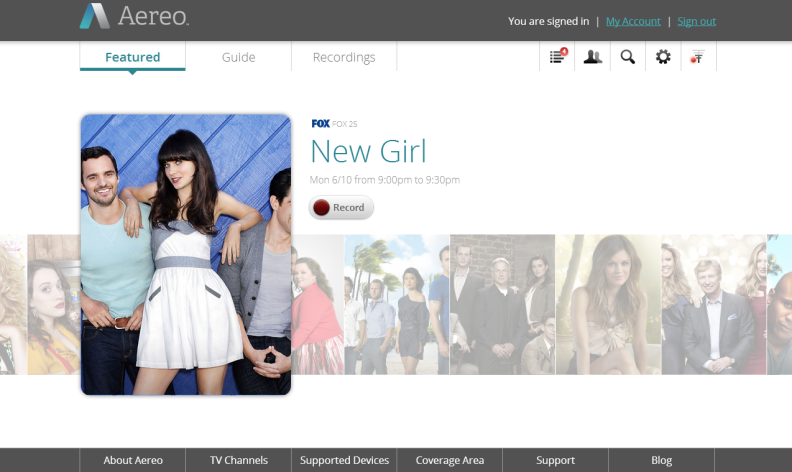
Task: Open the friends people icon
Action: 592,56
